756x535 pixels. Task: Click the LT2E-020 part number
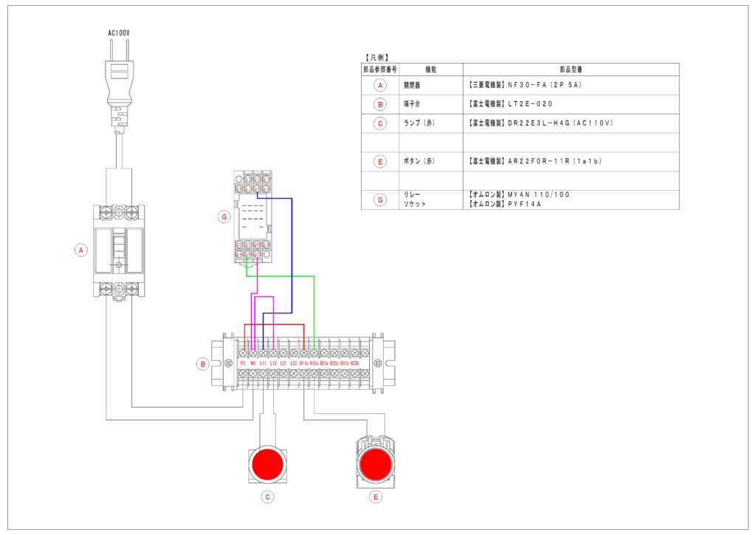click(530, 103)
